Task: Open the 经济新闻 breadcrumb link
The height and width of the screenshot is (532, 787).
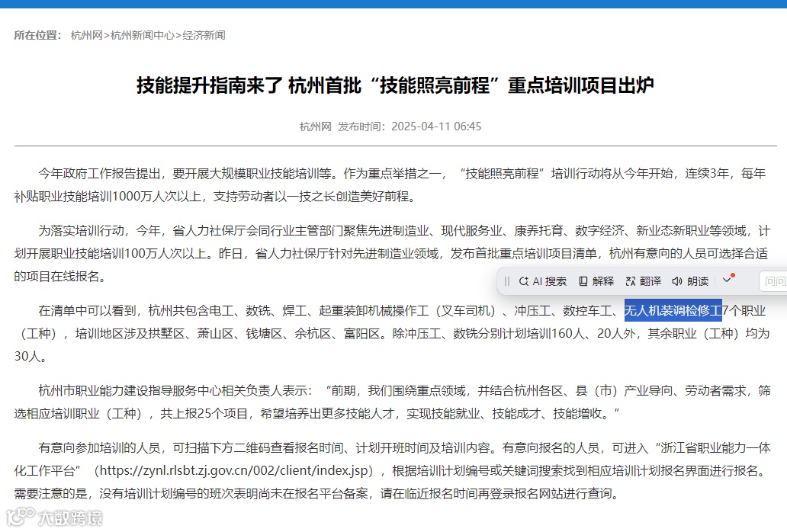Action: (x=204, y=35)
